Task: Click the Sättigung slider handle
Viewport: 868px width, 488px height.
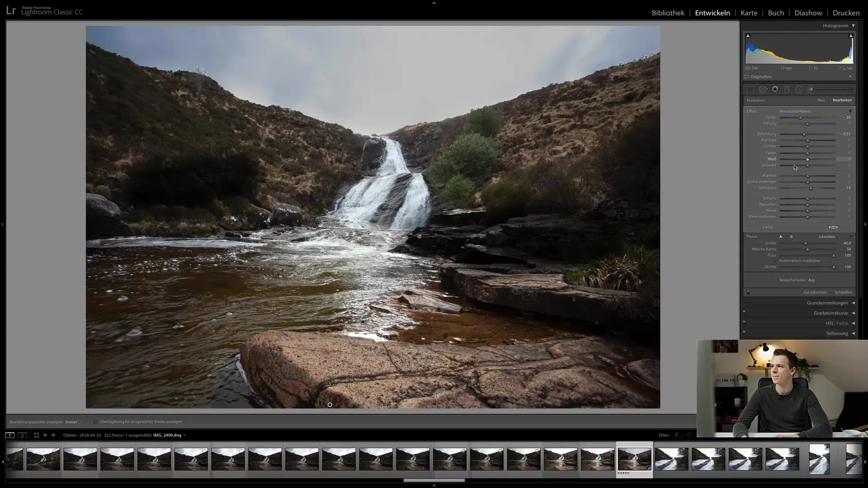Action: 811,188
